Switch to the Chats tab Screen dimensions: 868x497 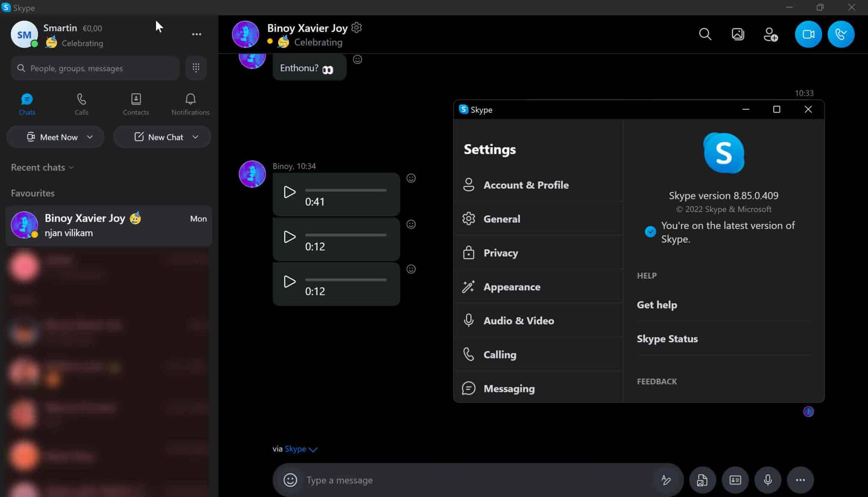(x=27, y=104)
